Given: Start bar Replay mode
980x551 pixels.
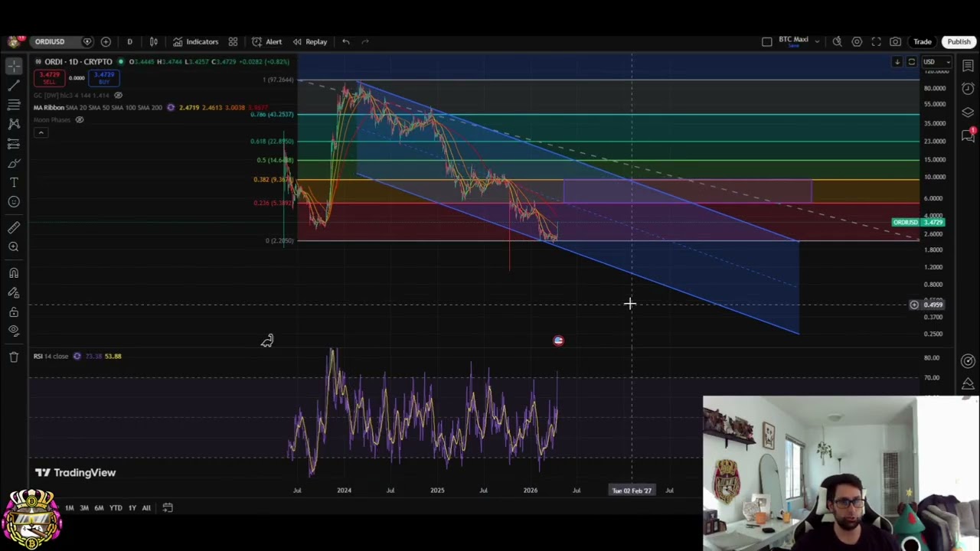Looking at the screenshot, I should [x=310, y=41].
